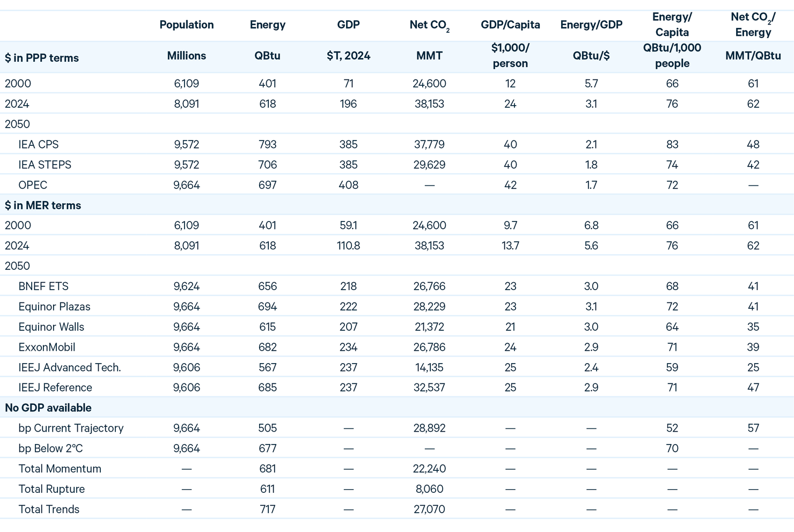This screenshot has width=794, height=532.
Task: Click the 8,060 Net CO2 value
Action: click(x=429, y=489)
